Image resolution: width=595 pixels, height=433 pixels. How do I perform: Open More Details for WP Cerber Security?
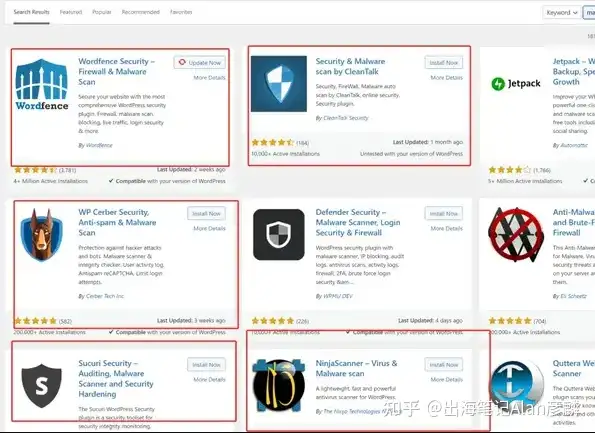click(209, 228)
